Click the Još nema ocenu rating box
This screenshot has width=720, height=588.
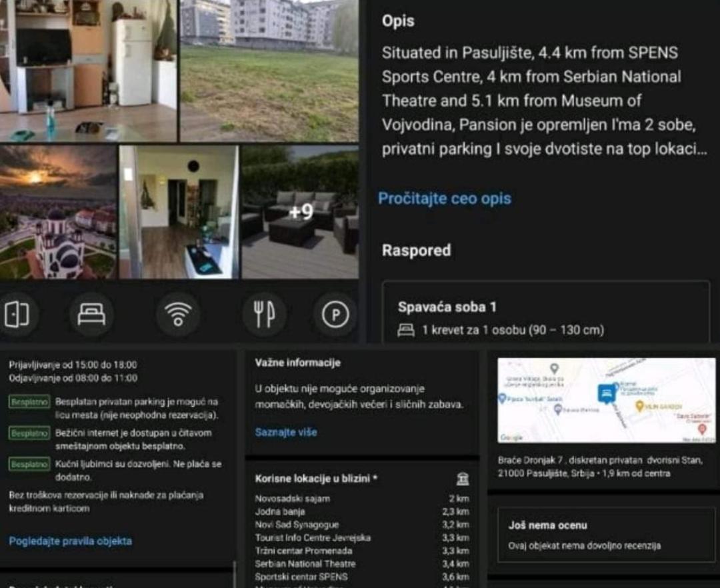pyautogui.click(x=606, y=534)
